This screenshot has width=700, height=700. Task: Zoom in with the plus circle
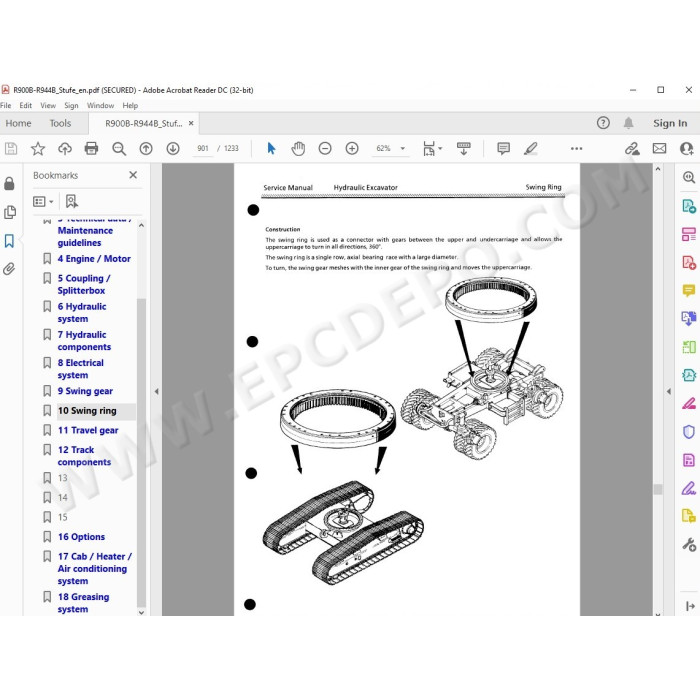[x=352, y=148]
